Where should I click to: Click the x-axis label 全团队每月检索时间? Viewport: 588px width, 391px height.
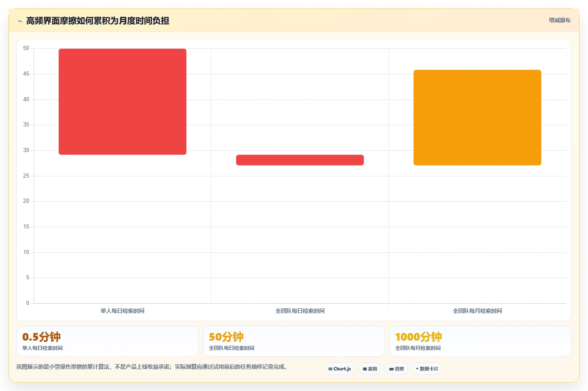pyautogui.click(x=477, y=311)
